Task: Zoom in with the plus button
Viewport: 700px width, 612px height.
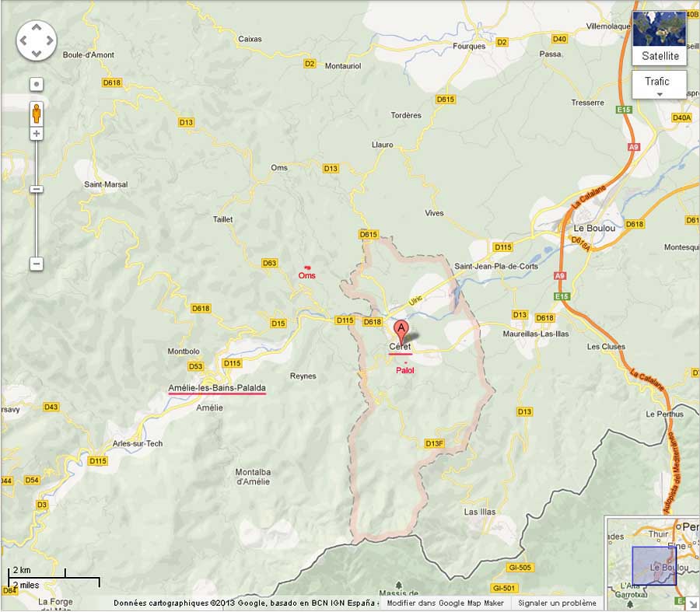Action: point(37,134)
